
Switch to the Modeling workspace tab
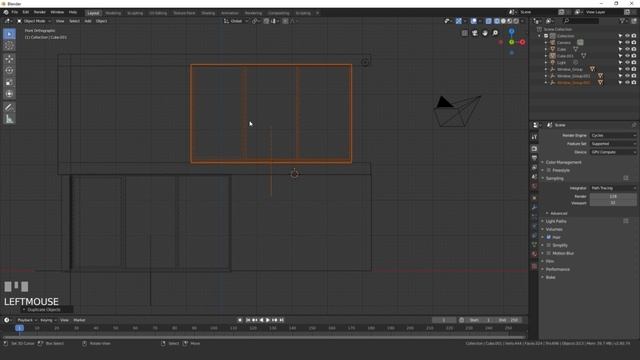tap(113, 13)
